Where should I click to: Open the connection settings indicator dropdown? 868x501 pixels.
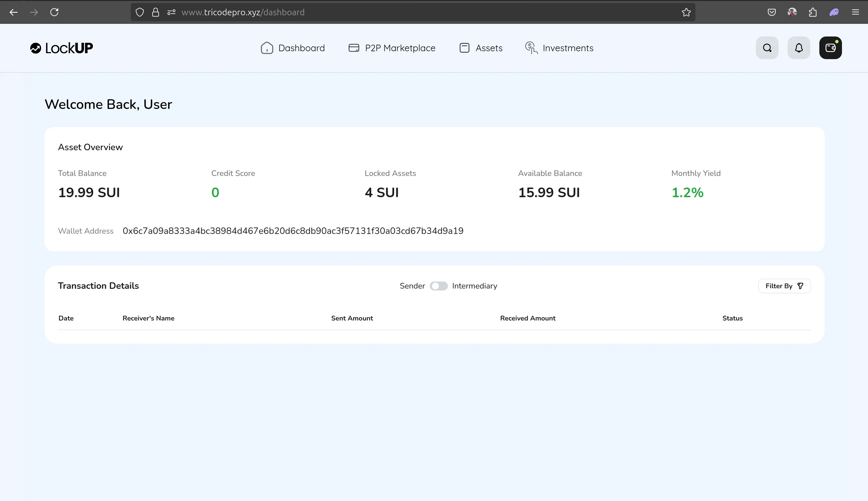tap(171, 12)
